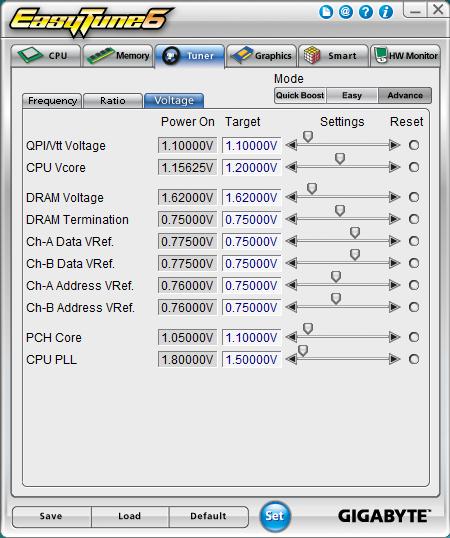Click the info (i) icon
Screen dimensions: 450x538
386,12
